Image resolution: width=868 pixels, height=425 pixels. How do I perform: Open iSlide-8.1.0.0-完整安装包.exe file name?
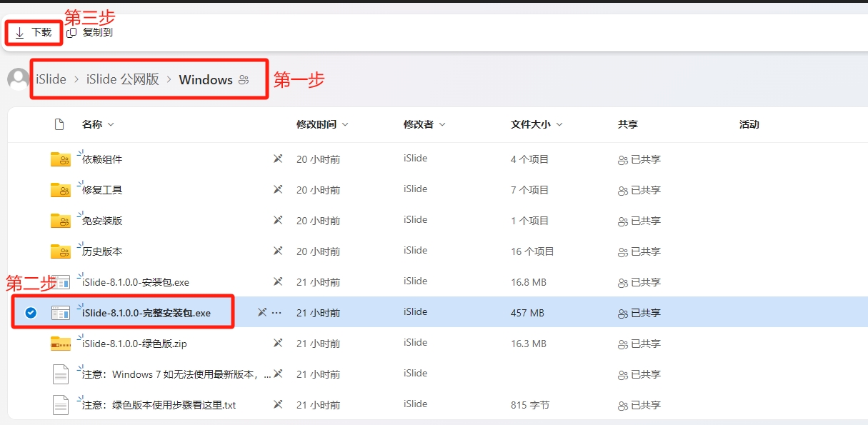click(x=146, y=313)
